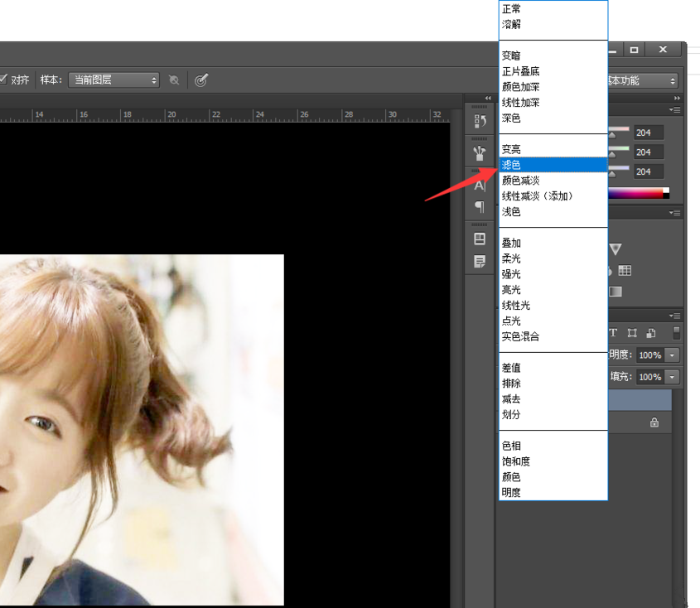Screen dimensions: 700x608
Task: Open the Brush Presets panel icon
Action: coord(479,152)
